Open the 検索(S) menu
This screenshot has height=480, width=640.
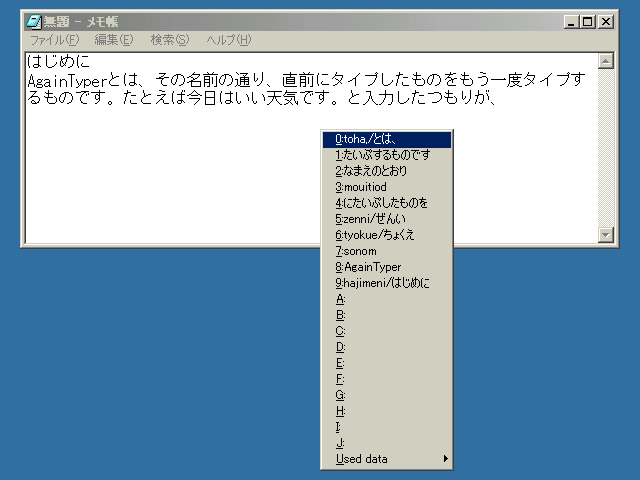(170, 40)
